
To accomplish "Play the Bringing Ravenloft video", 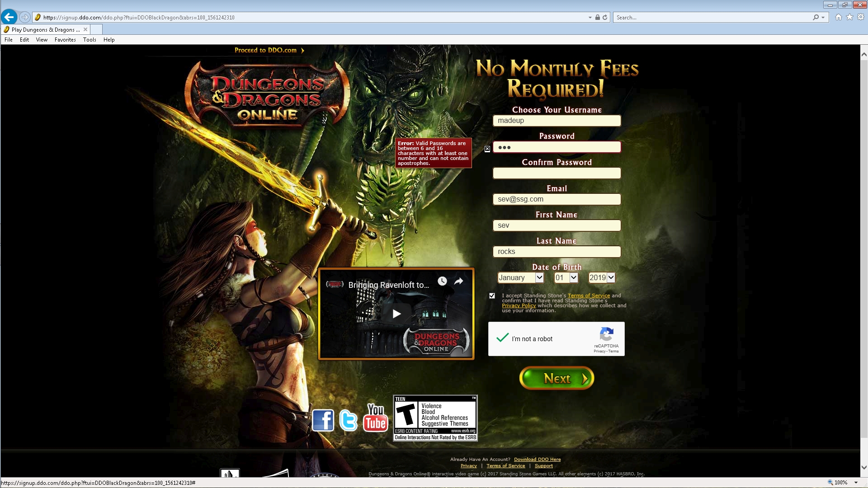I will point(396,314).
